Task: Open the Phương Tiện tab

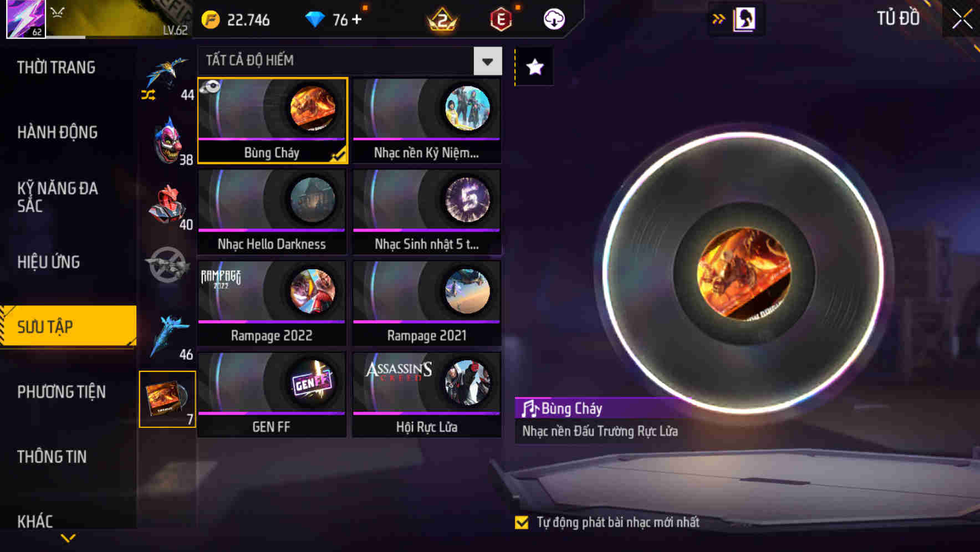Action: 62,392
